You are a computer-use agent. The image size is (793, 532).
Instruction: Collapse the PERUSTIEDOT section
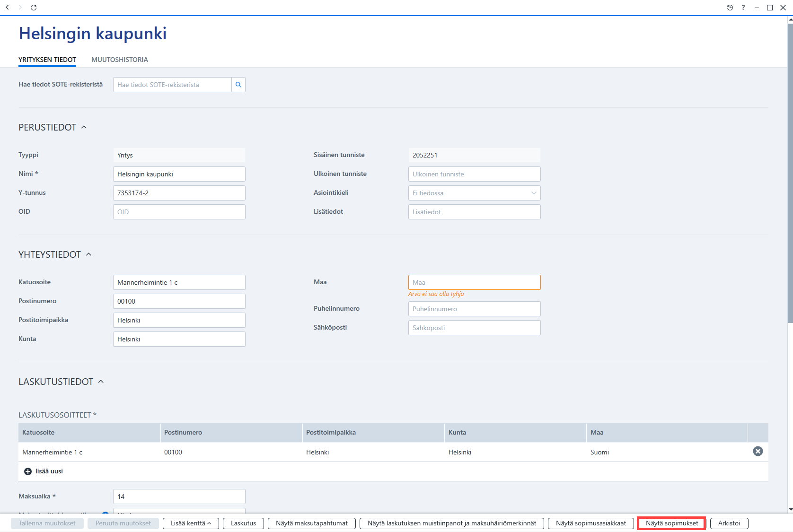(84, 127)
